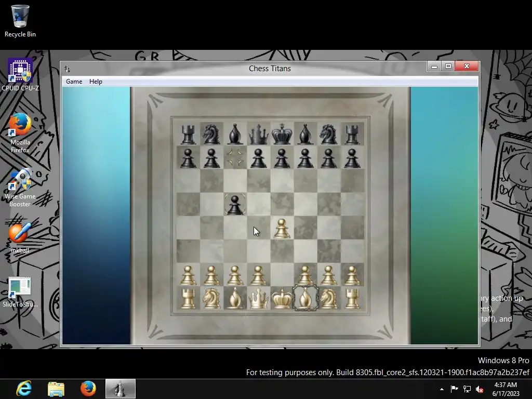Open Recycle Bin on desktop
The image size is (532, 399).
[20, 21]
